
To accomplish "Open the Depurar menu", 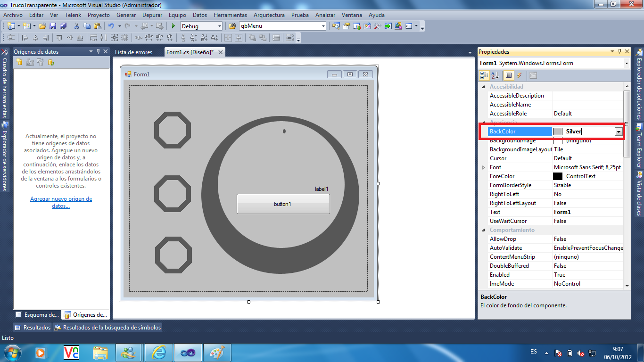I will click(152, 15).
